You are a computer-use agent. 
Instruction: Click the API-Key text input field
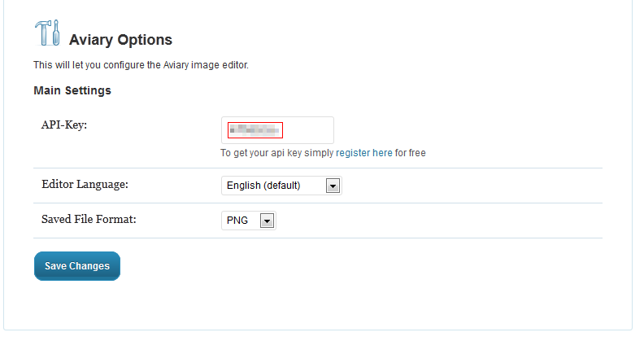[277, 130]
